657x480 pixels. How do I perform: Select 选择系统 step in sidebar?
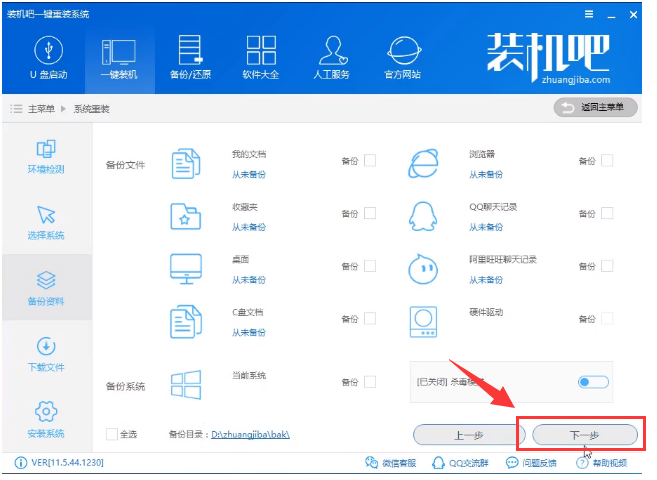(46, 221)
